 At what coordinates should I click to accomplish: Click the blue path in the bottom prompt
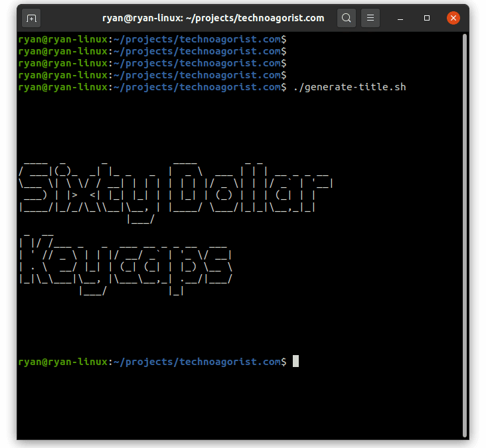[x=197, y=362]
